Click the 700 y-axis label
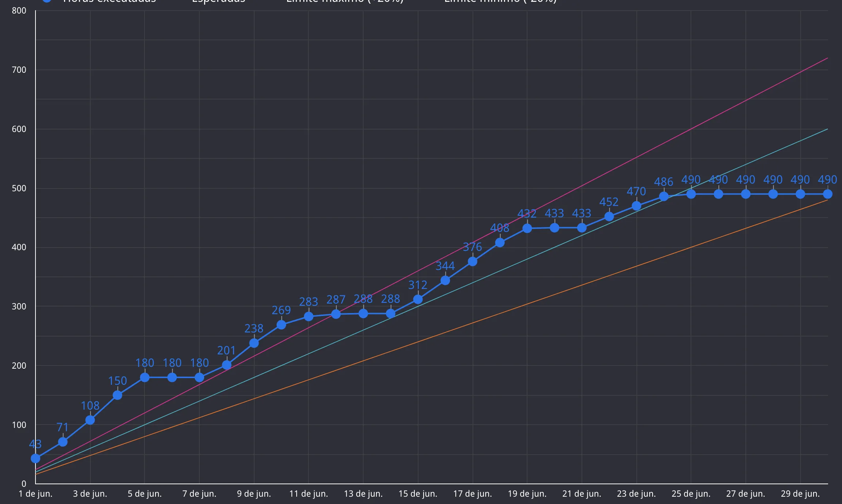 19,69
